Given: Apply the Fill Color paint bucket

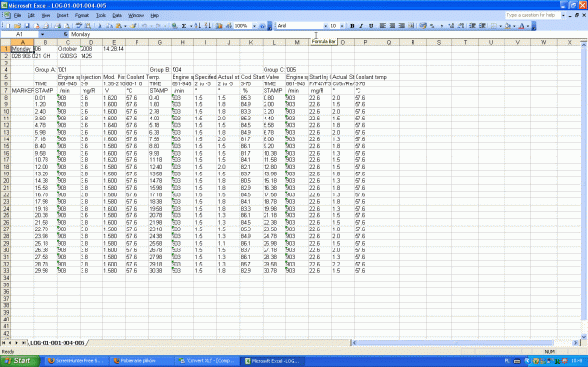Looking at the screenshot, I should pos(508,26).
